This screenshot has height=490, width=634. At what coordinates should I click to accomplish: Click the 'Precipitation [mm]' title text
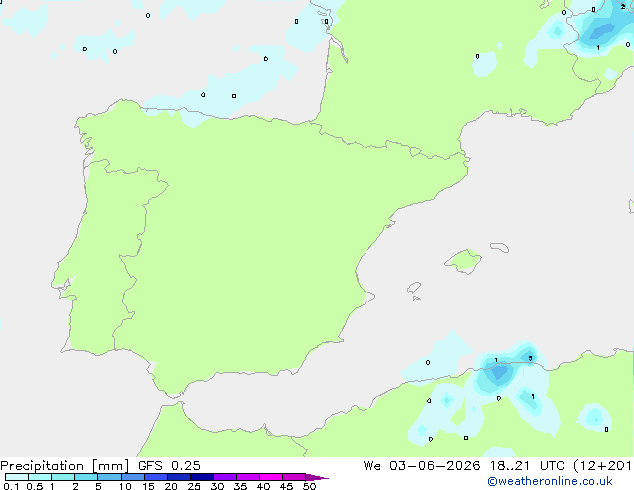(65, 466)
